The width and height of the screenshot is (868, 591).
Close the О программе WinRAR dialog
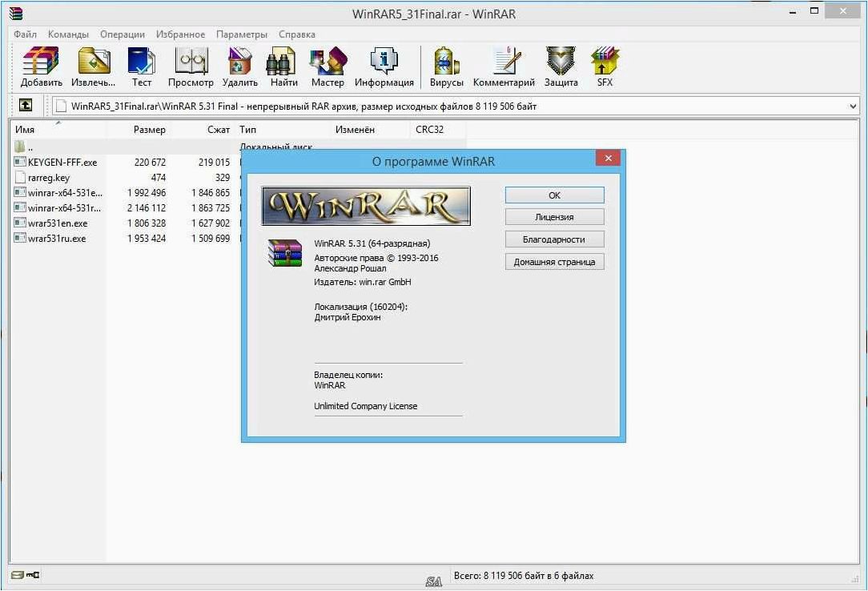(608, 159)
